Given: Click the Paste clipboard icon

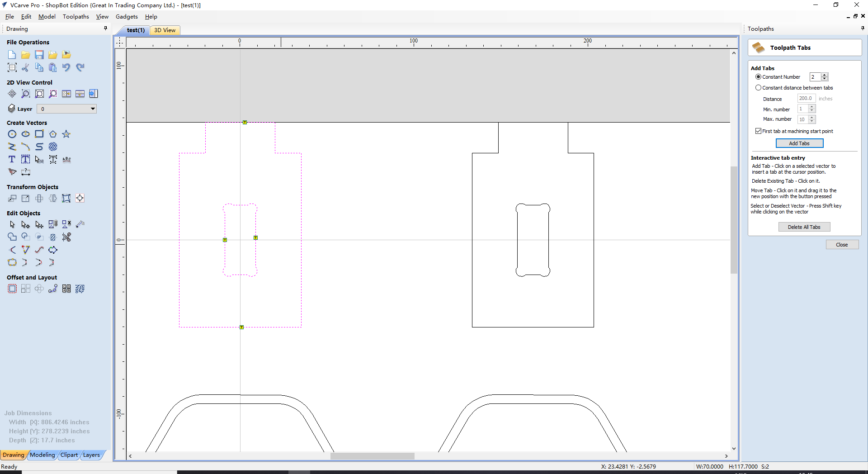Looking at the screenshot, I should (x=53, y=67).
